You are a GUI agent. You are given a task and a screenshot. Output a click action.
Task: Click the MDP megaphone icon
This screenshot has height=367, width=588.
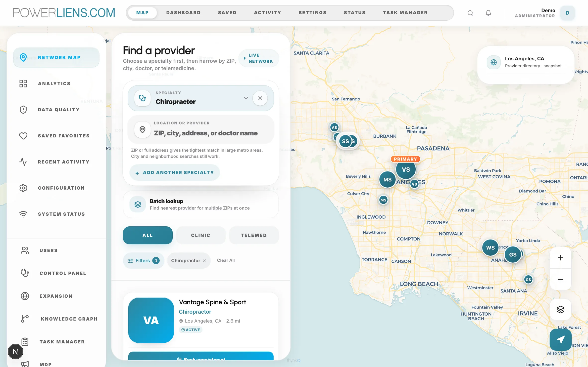point(25,364)
